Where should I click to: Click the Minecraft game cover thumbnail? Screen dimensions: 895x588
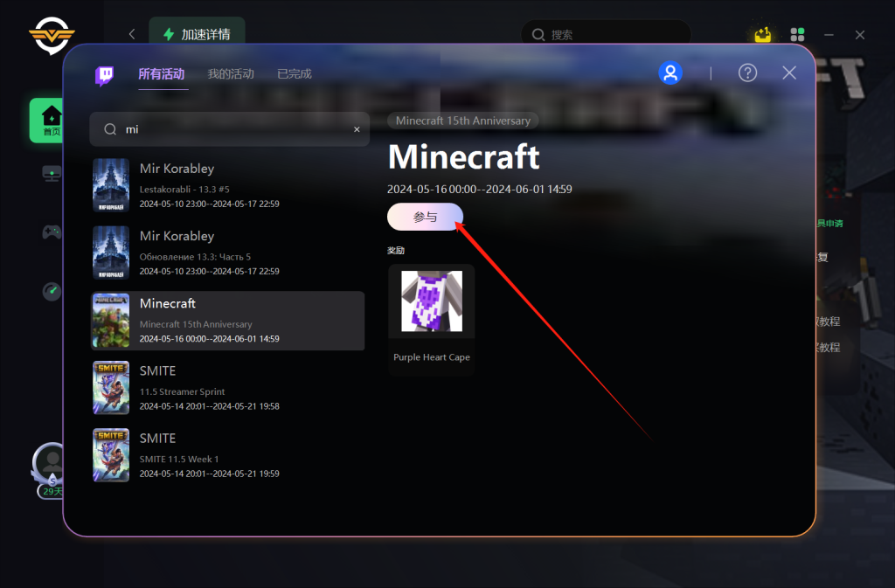(x=111, y=321)
